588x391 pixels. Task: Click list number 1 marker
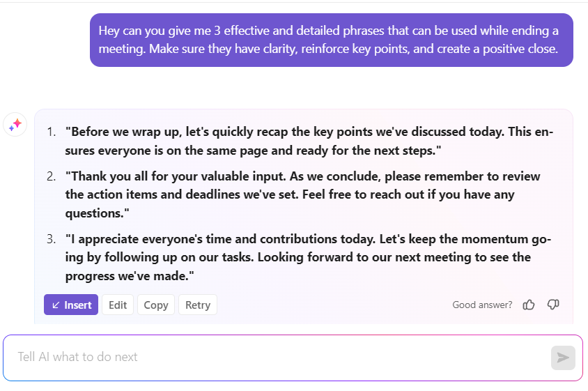click(52, 132)
